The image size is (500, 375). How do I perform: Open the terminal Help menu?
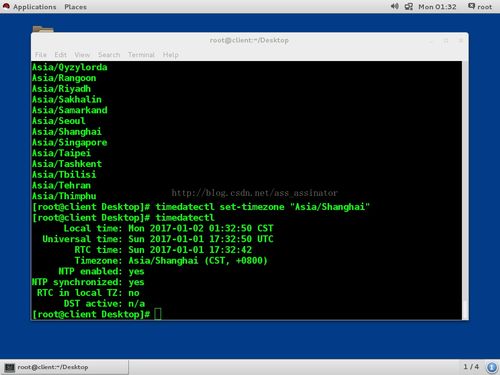(x=171, y=55)
